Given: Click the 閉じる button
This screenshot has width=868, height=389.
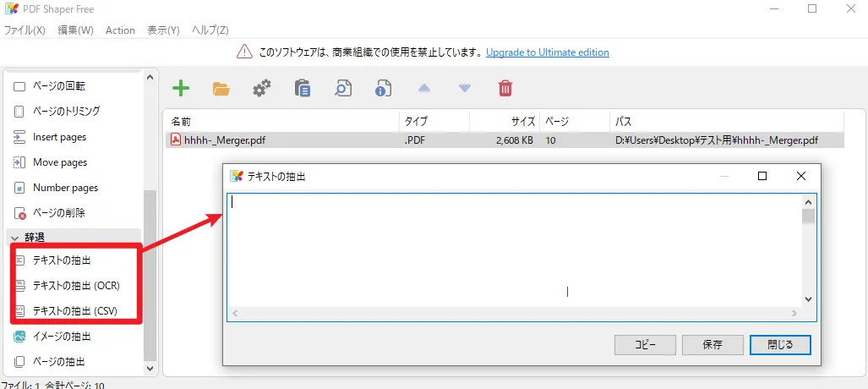Looking at the screenshot, I should coord(781,345).
